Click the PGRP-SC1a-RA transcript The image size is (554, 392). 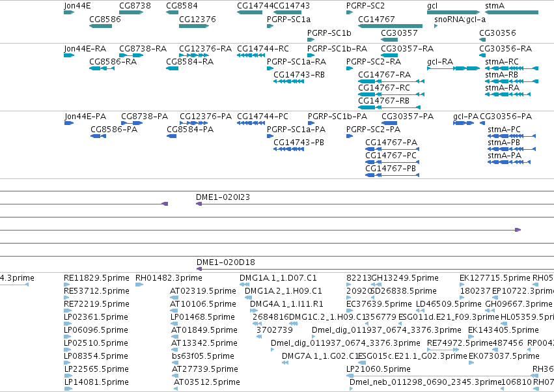point(270,68)
